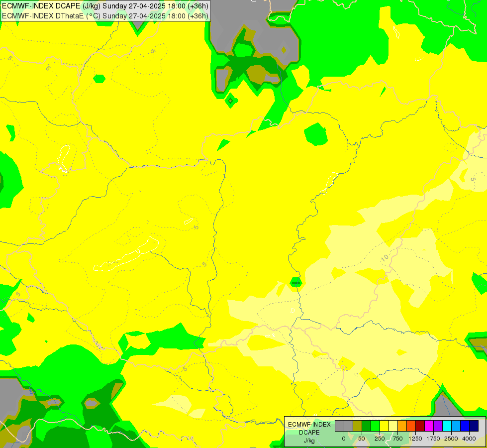Click the olive swatch in the DCAPE legend
This screenshot has height=448, width=487.
(358, 426)
